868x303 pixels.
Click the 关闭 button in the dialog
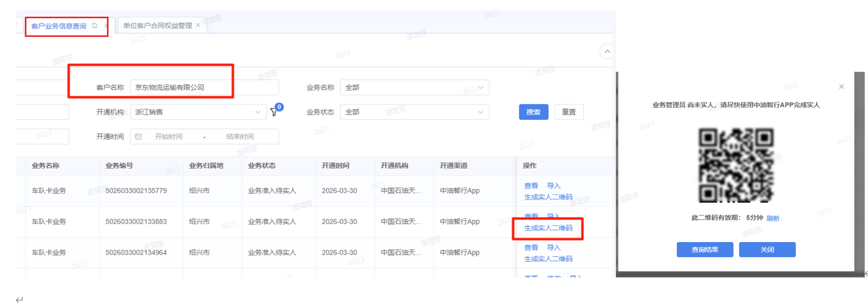coord(767,250)
